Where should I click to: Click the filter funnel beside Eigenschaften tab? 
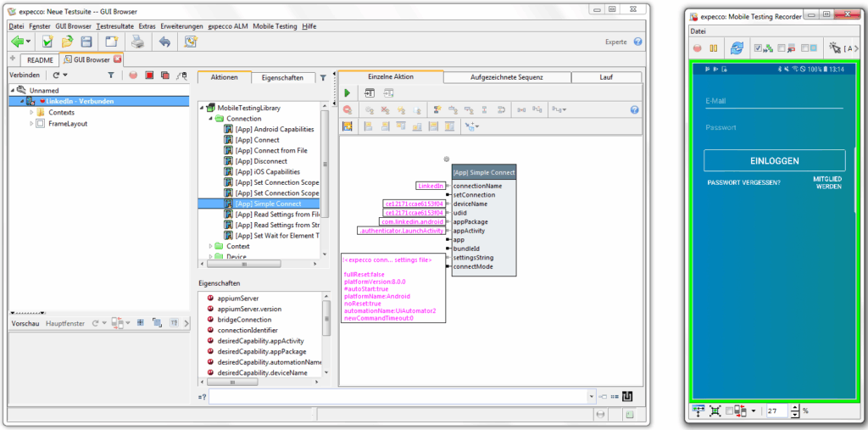(322, 77)
